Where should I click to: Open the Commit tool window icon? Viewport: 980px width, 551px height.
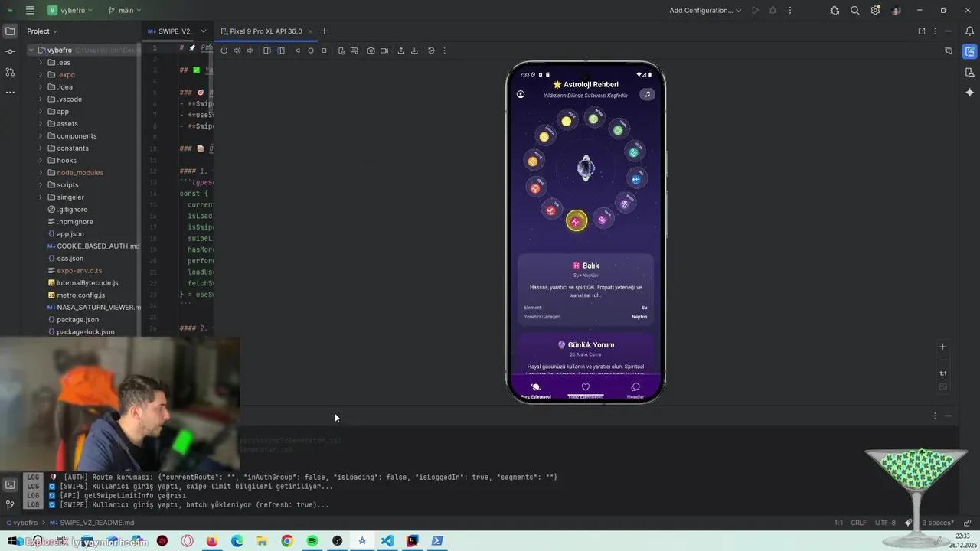[10, 51]
